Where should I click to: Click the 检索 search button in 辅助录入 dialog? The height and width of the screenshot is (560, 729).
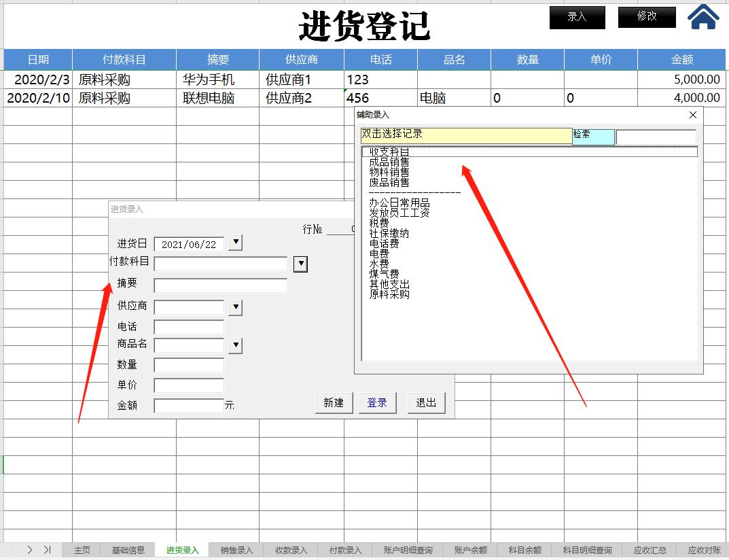click(x=592, y=137)
